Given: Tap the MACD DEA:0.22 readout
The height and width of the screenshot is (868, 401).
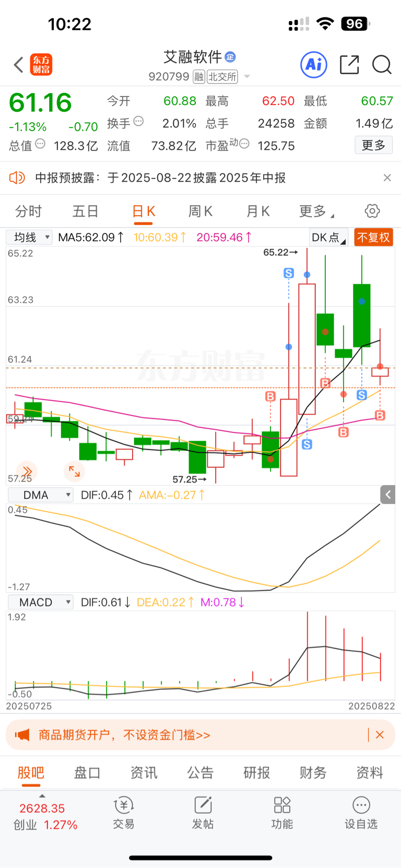Looking at the screenshot, I should tap(166, 602).
